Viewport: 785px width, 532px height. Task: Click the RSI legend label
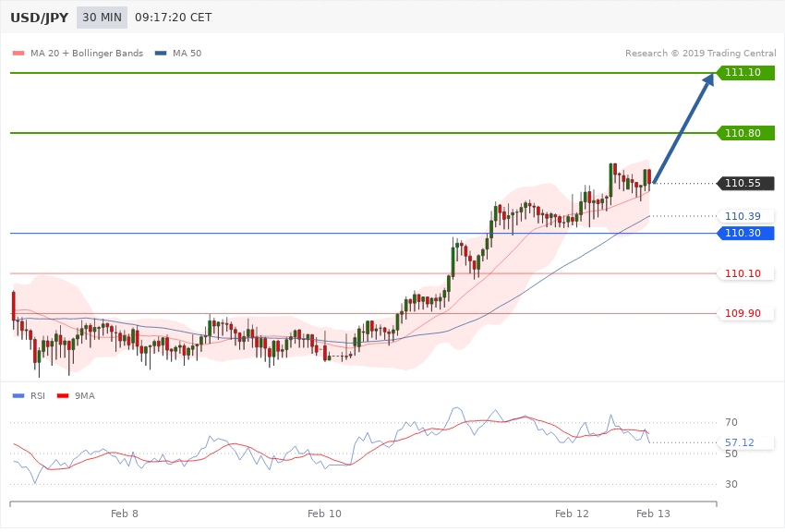point(38,396)
